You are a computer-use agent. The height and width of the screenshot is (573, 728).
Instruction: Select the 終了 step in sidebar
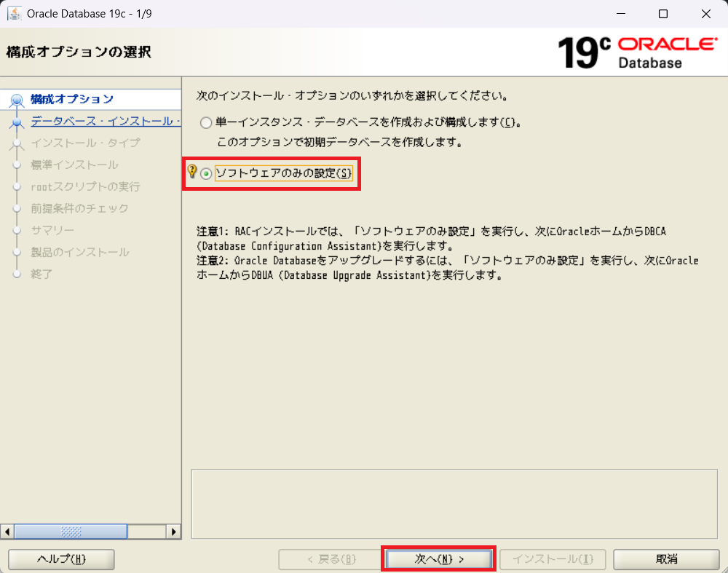click(41, 274)
